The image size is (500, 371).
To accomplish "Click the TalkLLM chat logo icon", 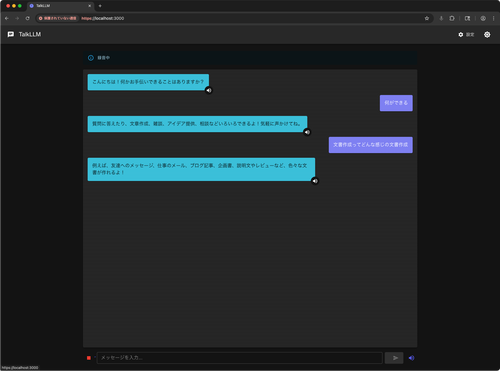I will point(11,34).
